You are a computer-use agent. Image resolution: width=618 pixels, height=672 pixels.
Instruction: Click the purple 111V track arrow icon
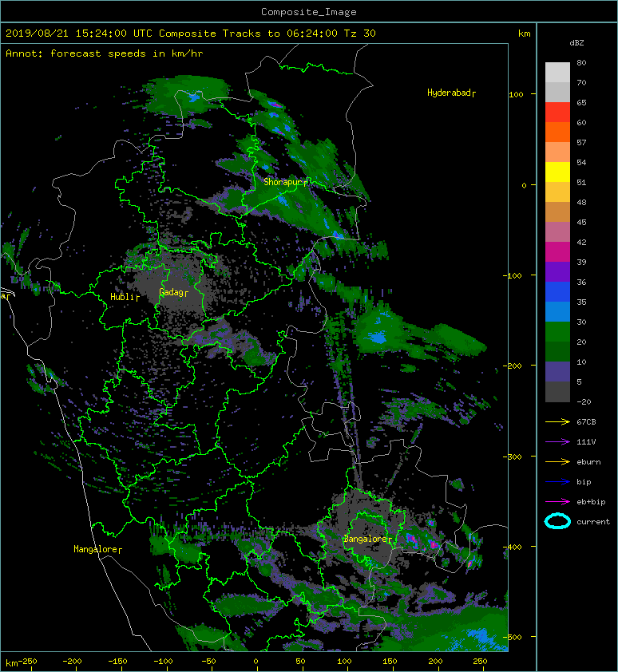click(557, 442)
